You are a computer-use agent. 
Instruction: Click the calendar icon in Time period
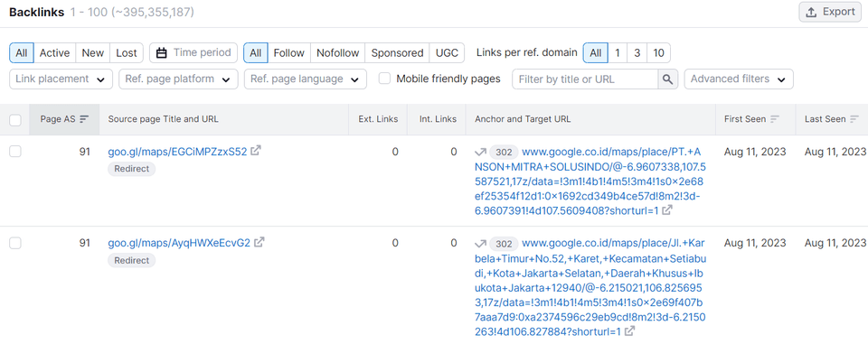(x=162, y=53)
